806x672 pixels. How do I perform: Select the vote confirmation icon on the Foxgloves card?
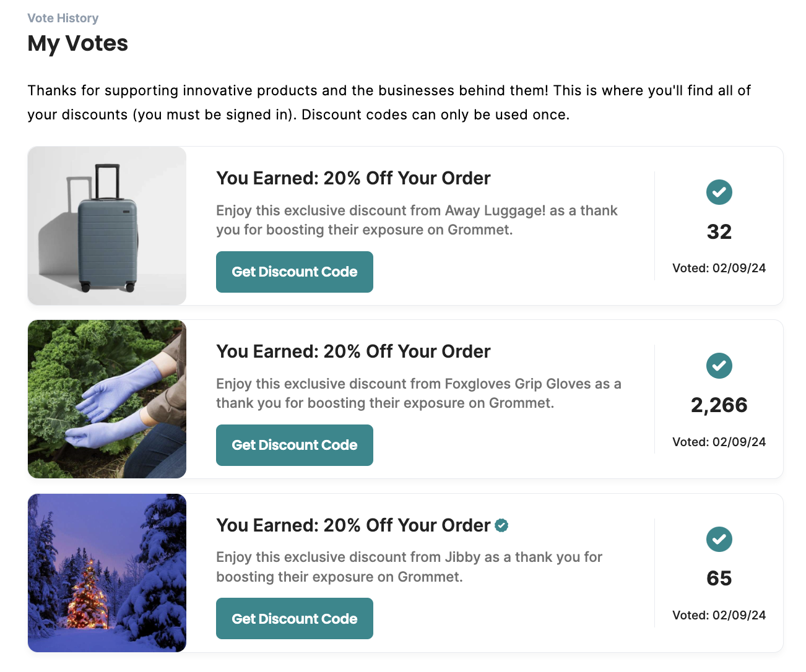click(719, 366)
